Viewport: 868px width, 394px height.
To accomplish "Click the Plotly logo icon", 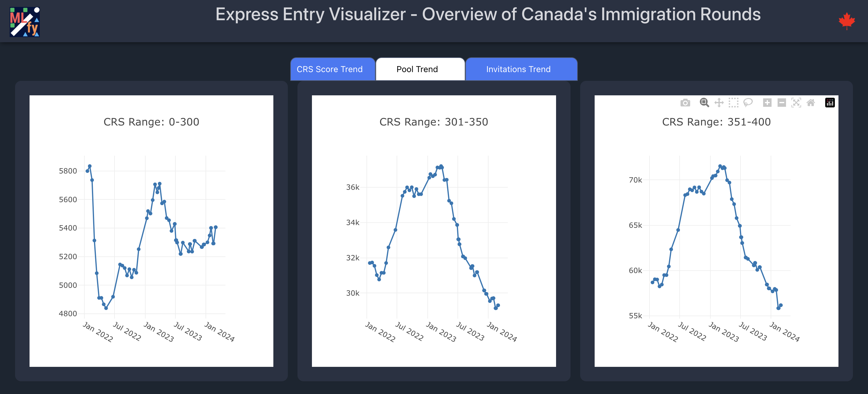I will [830, 103].
